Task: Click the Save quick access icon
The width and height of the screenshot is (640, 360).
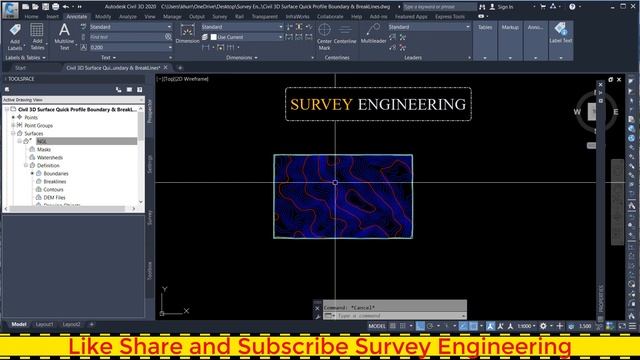Action: 46,7
